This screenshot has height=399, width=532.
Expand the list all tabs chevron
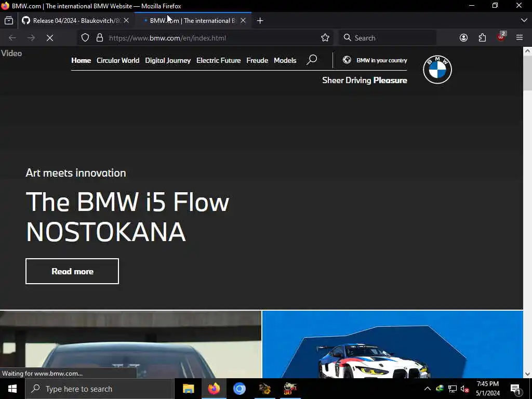pos(524,20)
